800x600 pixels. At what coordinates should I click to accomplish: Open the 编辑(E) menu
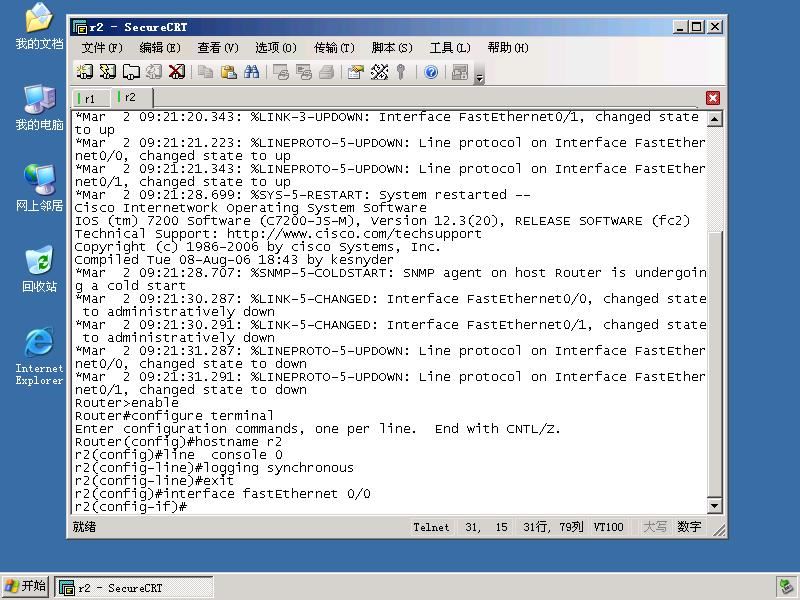(160, 48)
